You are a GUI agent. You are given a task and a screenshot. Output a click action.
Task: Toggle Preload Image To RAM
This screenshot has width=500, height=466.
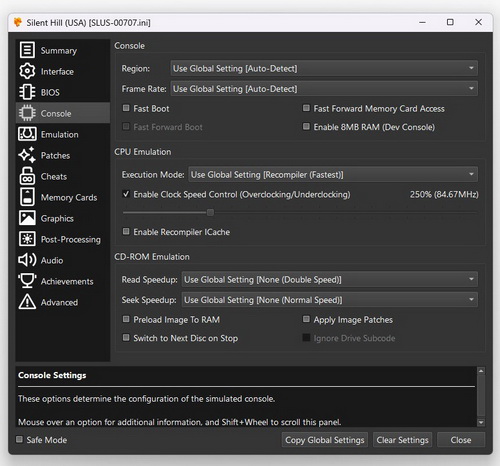[x=126, y=319]
